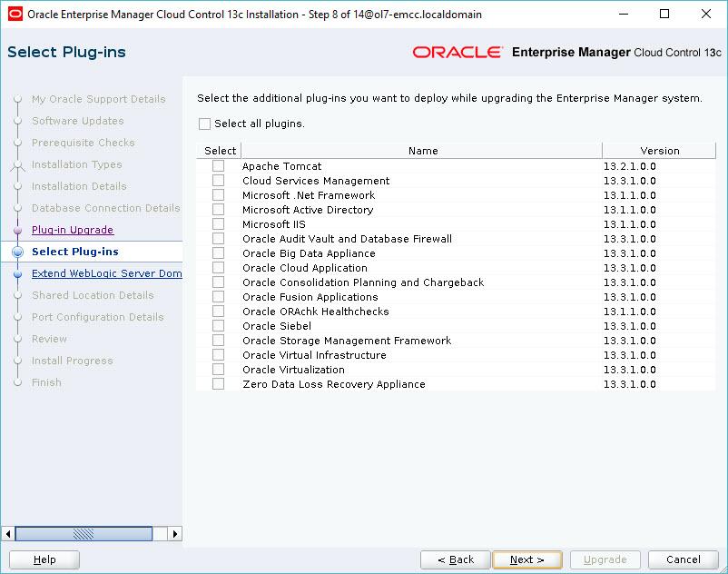Click the Microsoft IIS plug-in name

(274, 224)
